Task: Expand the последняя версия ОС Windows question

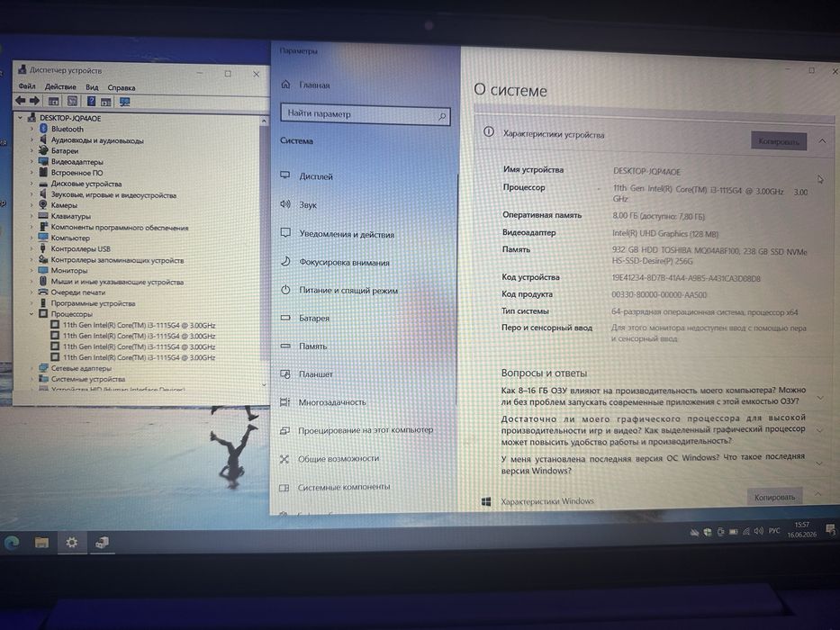Action: click(x=818, y=463)
